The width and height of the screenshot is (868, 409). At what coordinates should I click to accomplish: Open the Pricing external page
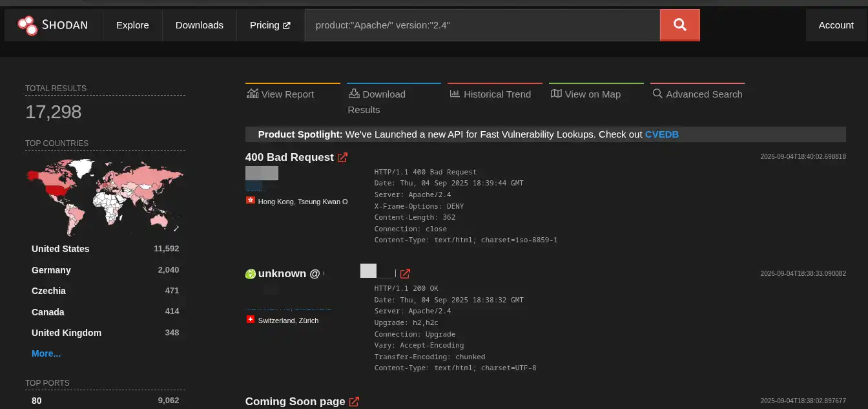pyautogui.click(x=270, y=25)
